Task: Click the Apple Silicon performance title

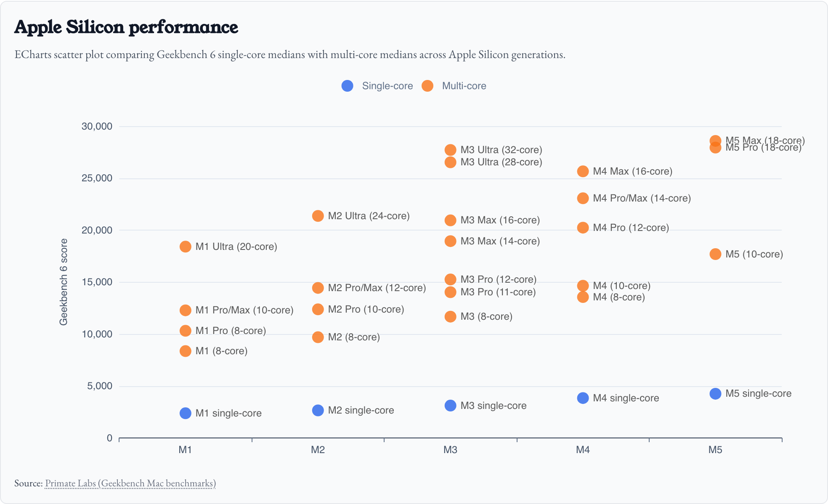Action: click(126, 27)
